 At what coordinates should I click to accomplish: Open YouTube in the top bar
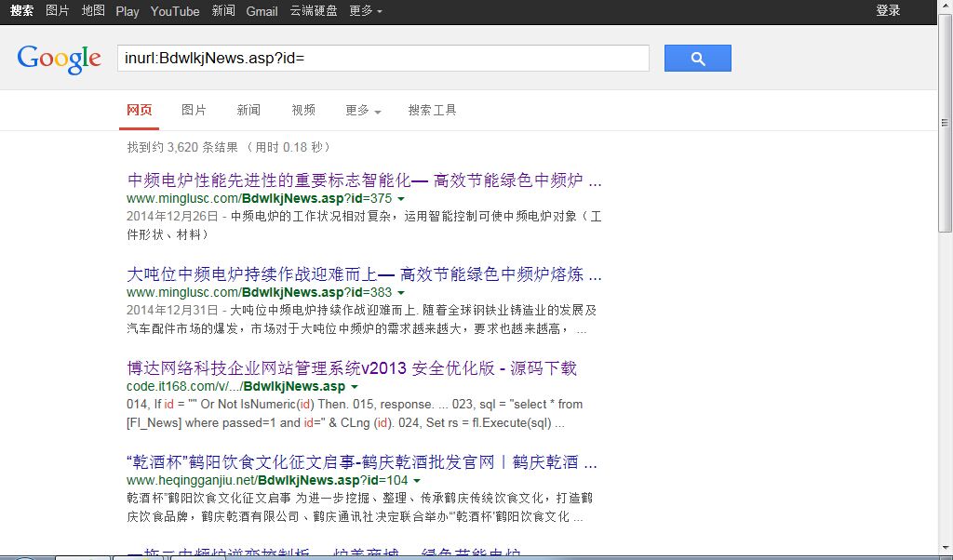(175, 11)
